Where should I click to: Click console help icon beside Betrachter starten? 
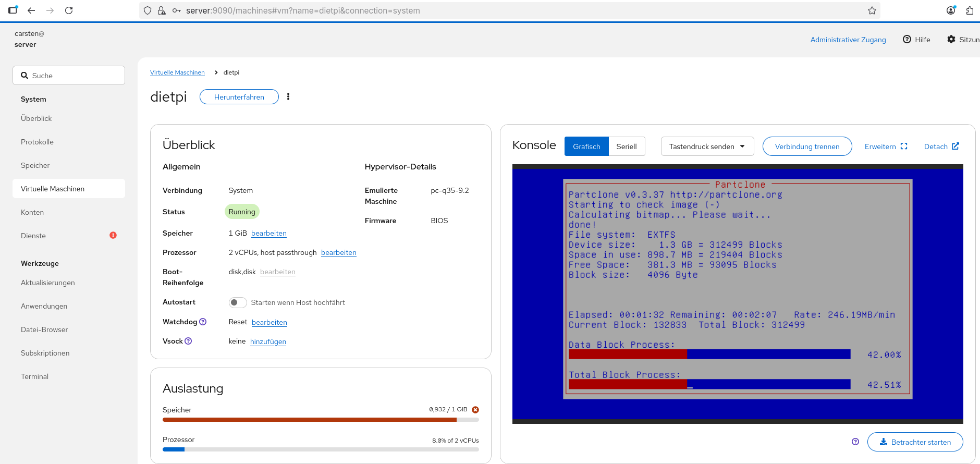pos(855,442)
